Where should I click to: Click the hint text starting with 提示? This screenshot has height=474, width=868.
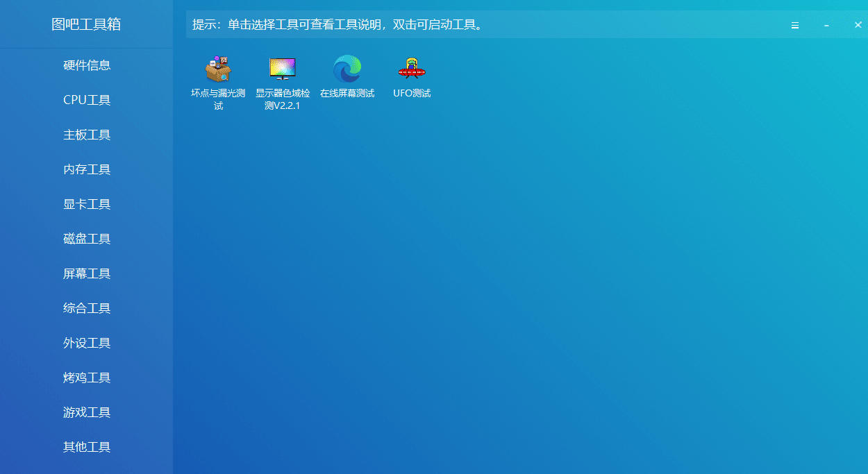tap(337, 25)
